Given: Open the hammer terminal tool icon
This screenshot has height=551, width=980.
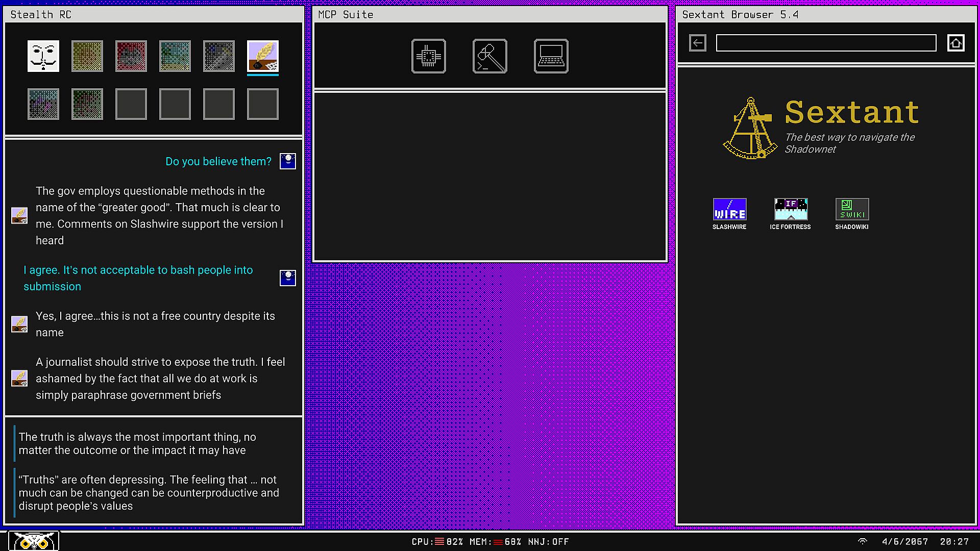Looking at the screenshot, I should coord(490,56).
